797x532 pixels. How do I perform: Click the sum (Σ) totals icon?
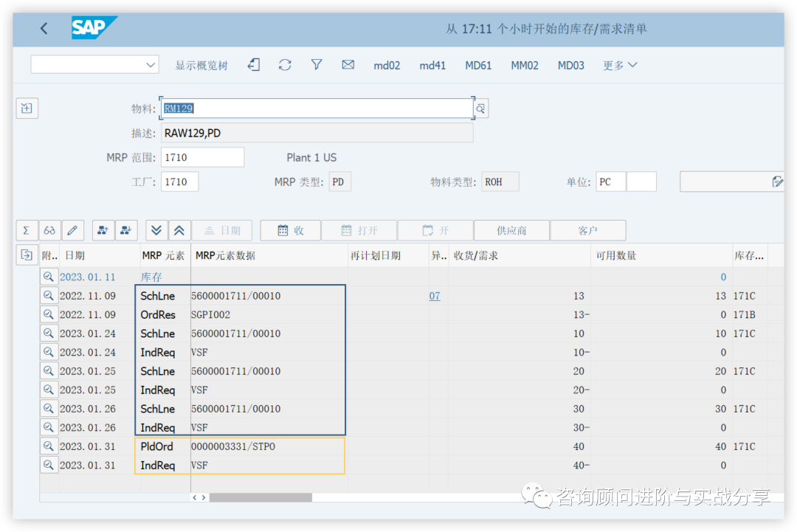(27, 230)
